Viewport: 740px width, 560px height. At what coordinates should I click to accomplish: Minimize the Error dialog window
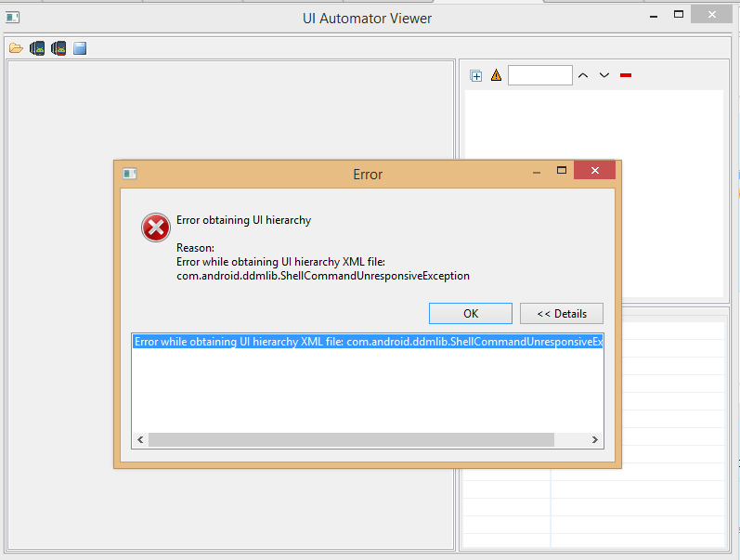click(536, 173)
